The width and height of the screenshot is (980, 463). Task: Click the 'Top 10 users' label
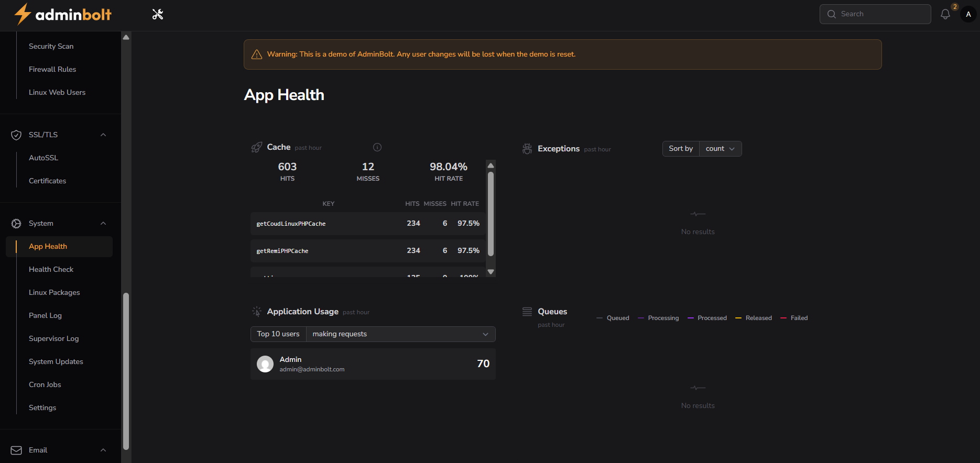[x=278, y=334]
